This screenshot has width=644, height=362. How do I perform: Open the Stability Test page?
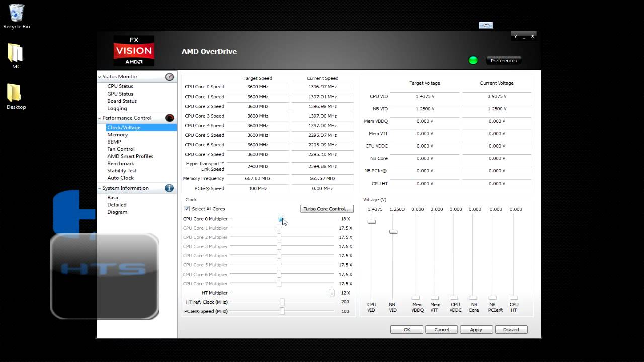pos(122,171)
